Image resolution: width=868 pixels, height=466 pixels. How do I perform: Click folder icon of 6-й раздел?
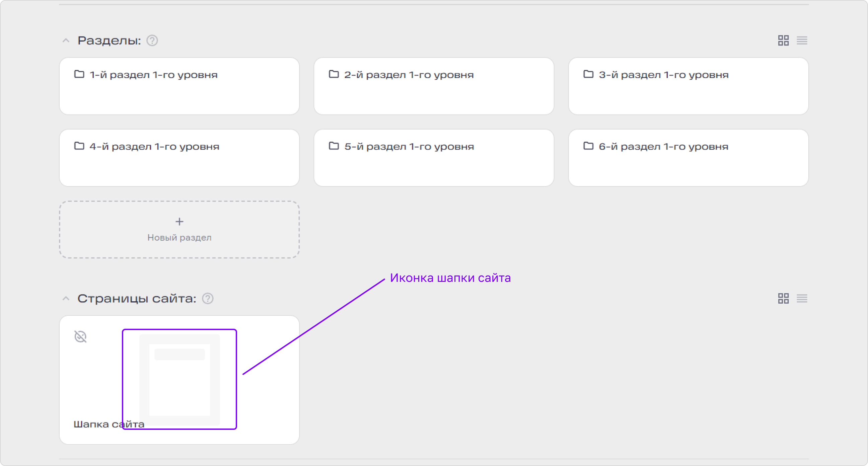click(x=588, y=146)
